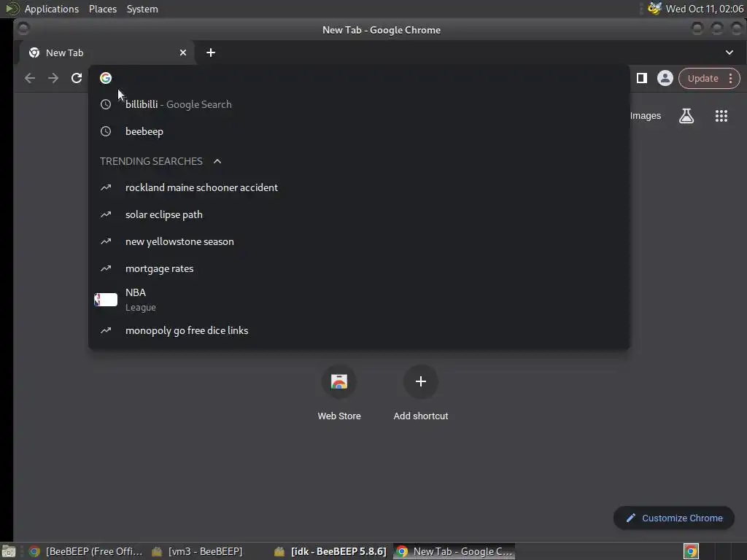Image resolution: width=747 pixels, height=560 pixels.
Task: Click the Add shortcut plus button
Action: (x=421, y=381)
